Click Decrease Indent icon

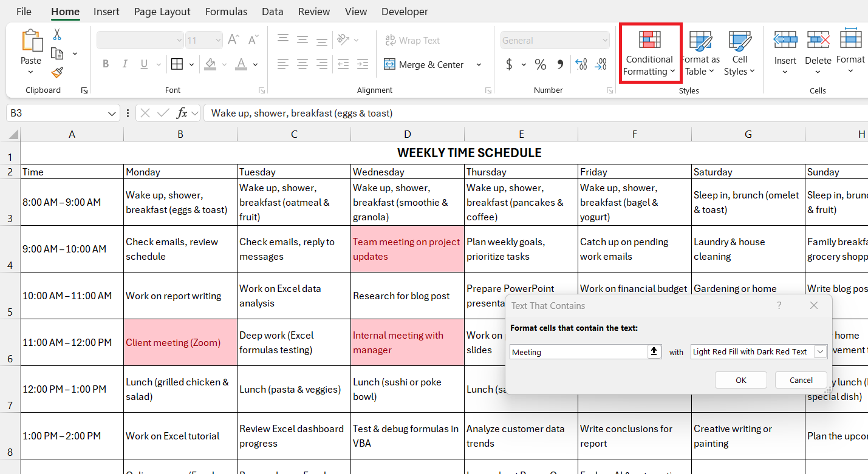tap(343, 64)
